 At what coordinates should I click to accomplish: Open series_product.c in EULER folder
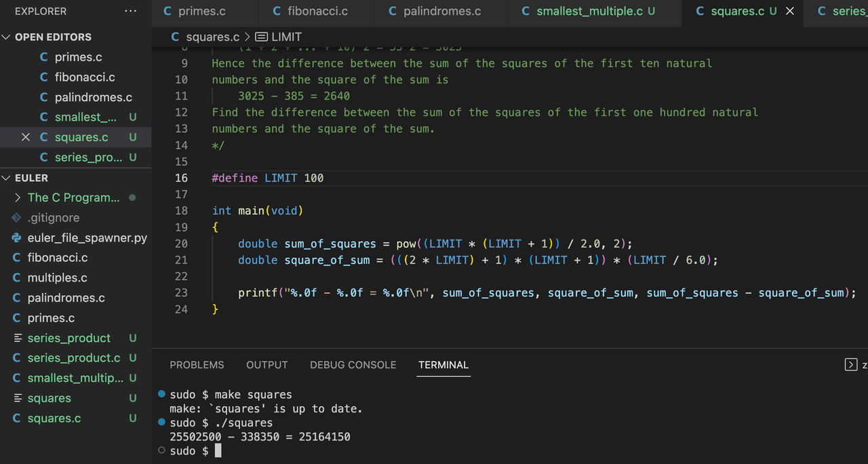75,358
